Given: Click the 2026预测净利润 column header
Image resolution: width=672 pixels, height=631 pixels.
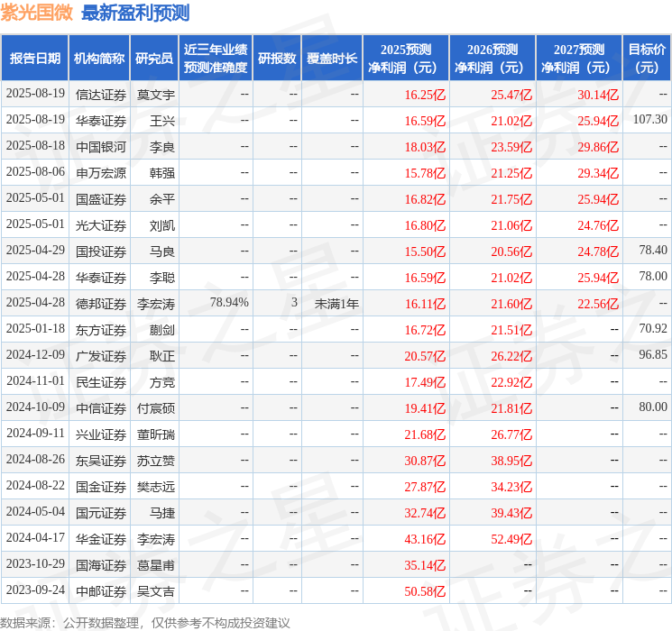Looking at the screenshot, I should [x=492, y=59].
